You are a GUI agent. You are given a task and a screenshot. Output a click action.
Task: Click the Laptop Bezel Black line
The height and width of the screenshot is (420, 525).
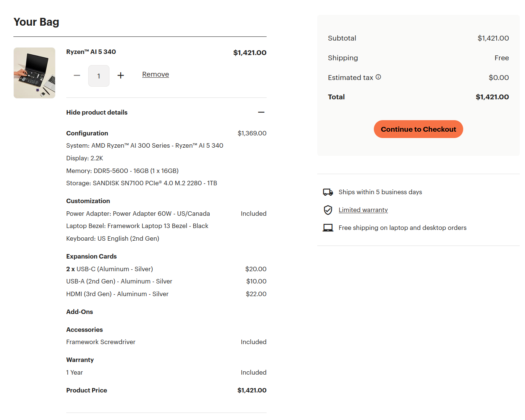[137, 226]
